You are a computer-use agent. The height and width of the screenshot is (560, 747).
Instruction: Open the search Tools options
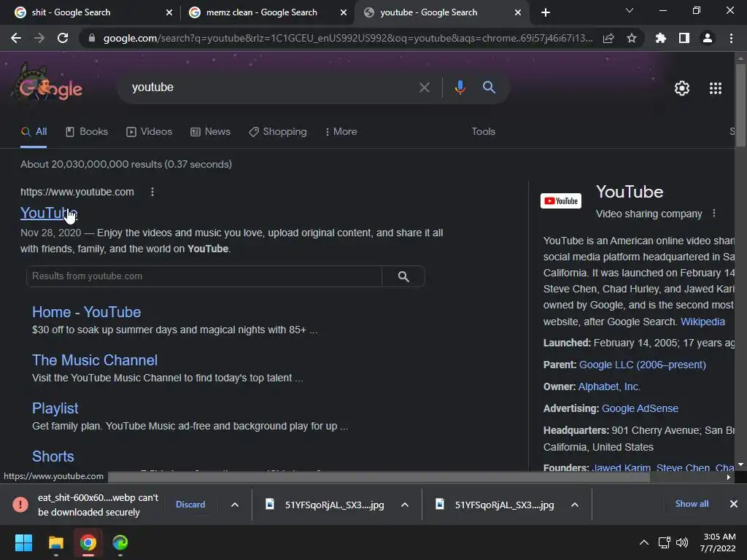(483, 132)
